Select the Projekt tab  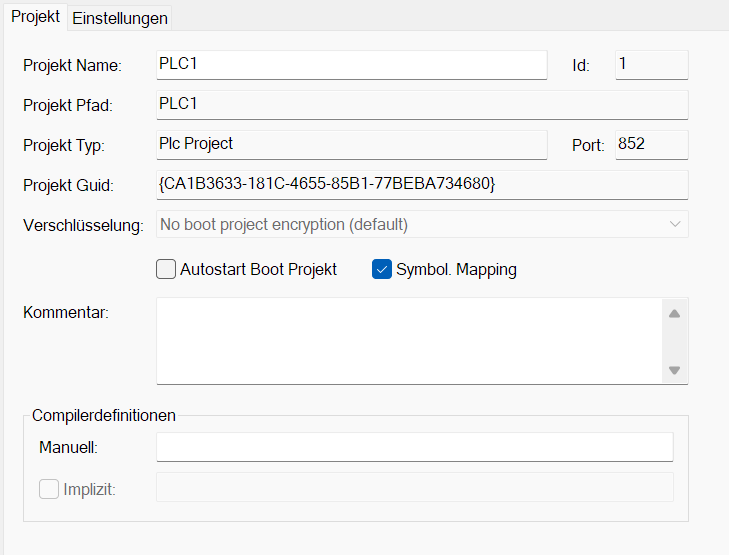tap(35, 17)
